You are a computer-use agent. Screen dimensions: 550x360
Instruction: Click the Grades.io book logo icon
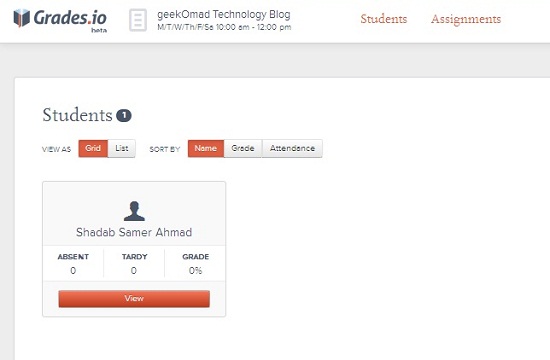tap(21, 18)
